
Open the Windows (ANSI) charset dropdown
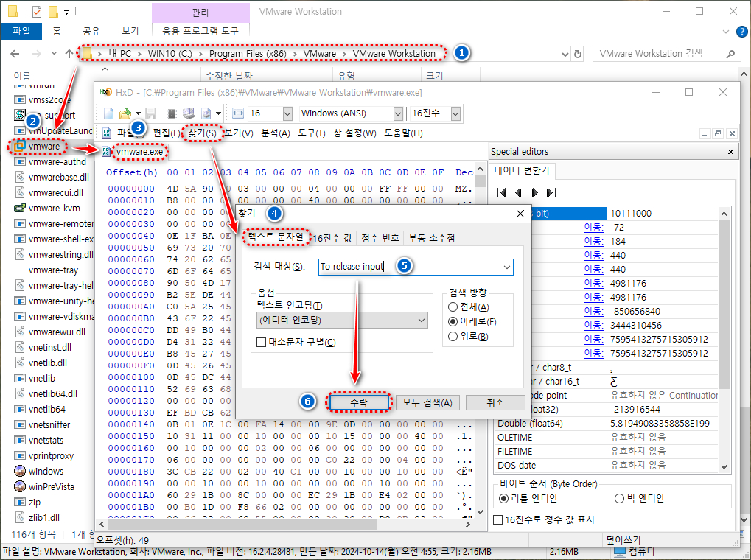coord(398,113)
